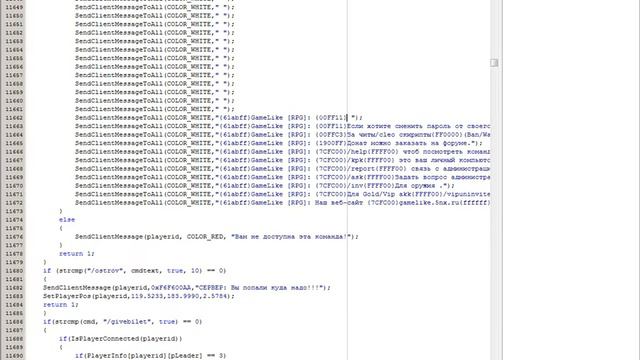Click the "{00FFC3}" color code on line 11664

331,135
